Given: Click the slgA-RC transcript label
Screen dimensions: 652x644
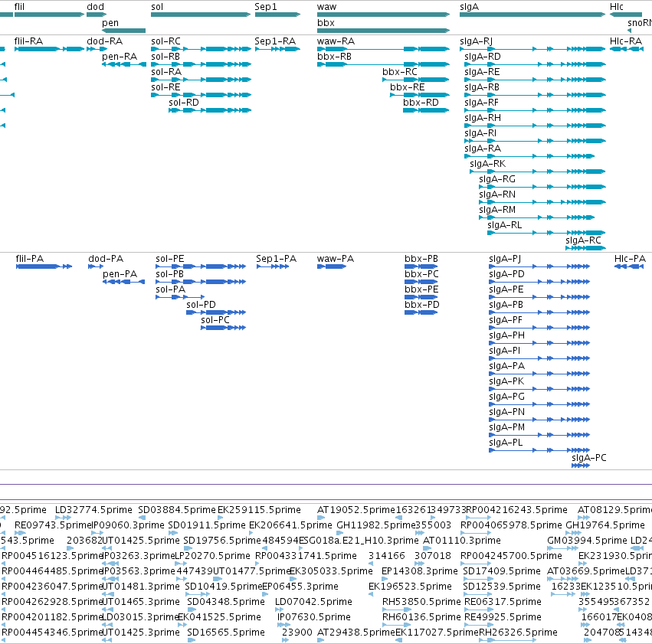Looking at the screenshot, I should 583,240.
